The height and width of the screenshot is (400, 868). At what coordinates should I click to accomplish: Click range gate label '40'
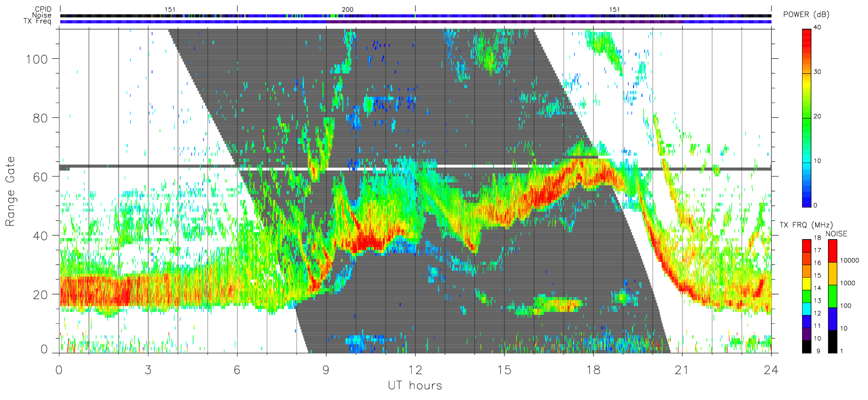point(41,235)
